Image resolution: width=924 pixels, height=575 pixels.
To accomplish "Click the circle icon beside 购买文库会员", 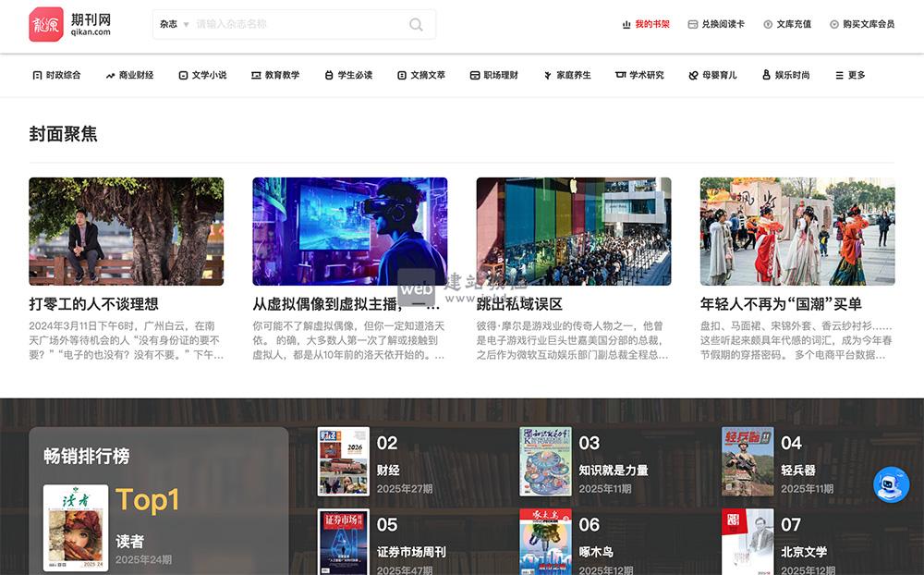I will coord(834,24).
